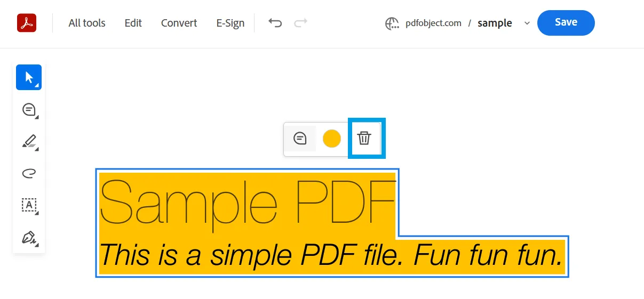Select the highlighter tool
Image resolution: width=644 pixels, height=299 pixels.
tap(29, 141)
